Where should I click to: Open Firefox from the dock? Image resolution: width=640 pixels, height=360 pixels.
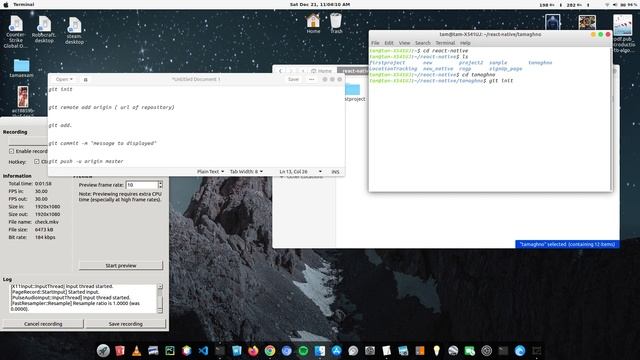click(x=253, y=351)
